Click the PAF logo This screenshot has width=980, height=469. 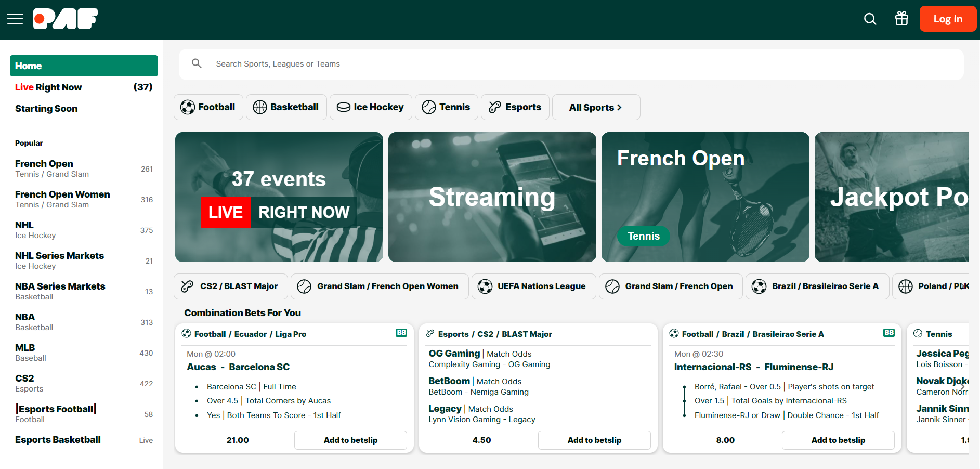tap(66, 19)
